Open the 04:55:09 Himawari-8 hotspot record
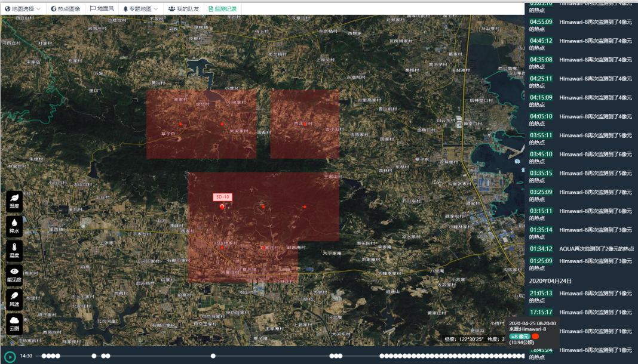 tap(581, 25)
